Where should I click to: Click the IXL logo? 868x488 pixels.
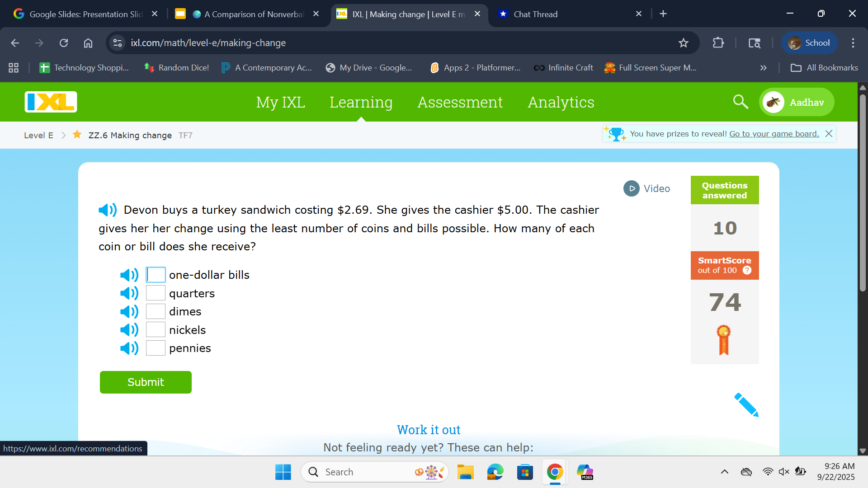(x=51, y=102)
